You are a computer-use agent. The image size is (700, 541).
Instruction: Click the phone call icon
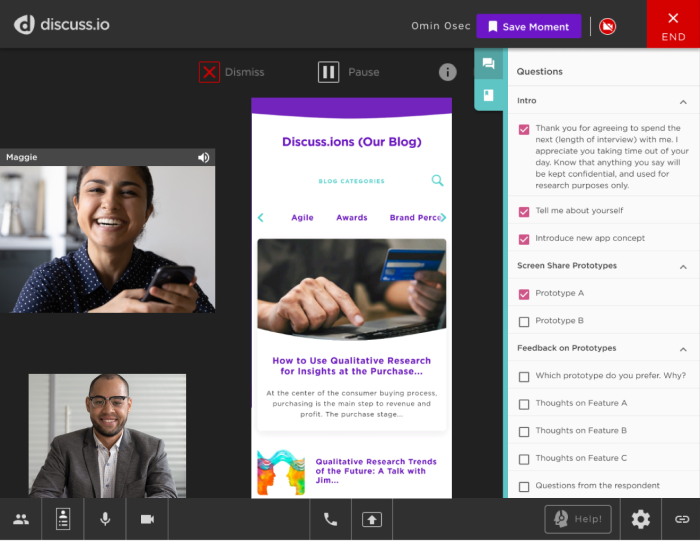point(330,519)
